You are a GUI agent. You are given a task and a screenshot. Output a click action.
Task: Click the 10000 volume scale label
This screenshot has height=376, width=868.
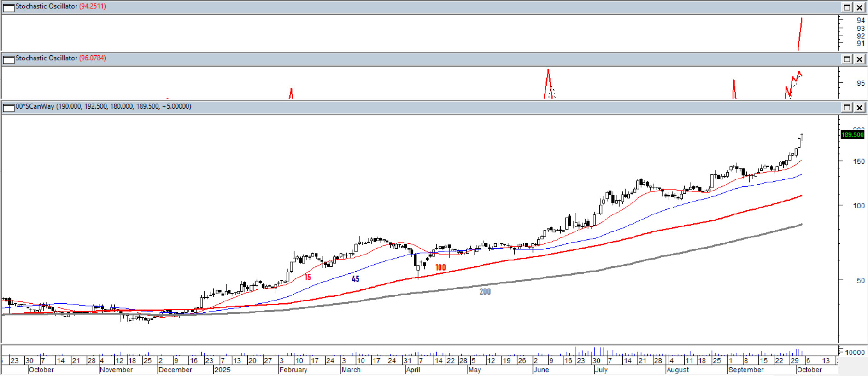coord(855,353)
